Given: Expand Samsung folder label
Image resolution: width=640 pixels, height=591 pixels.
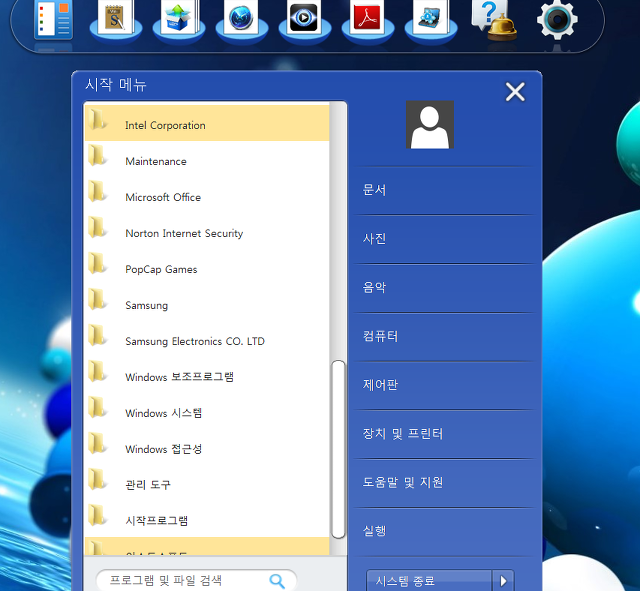Looking at the screenshot, I should click(147, 305).
